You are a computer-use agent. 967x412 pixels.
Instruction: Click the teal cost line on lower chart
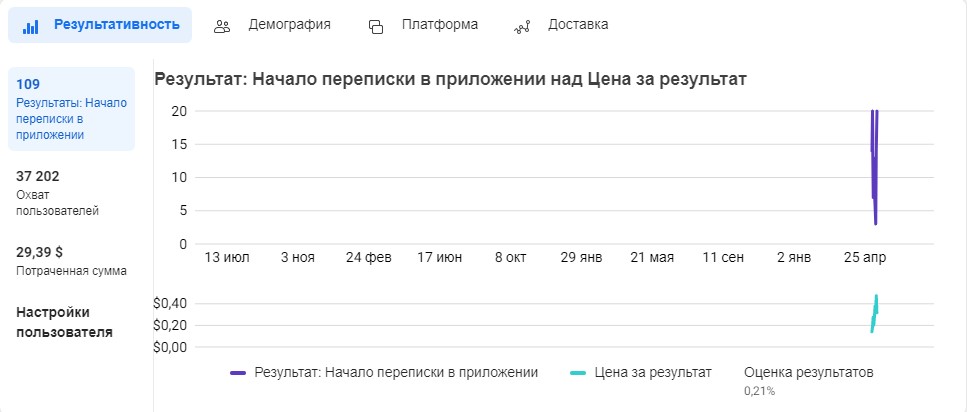874,314
